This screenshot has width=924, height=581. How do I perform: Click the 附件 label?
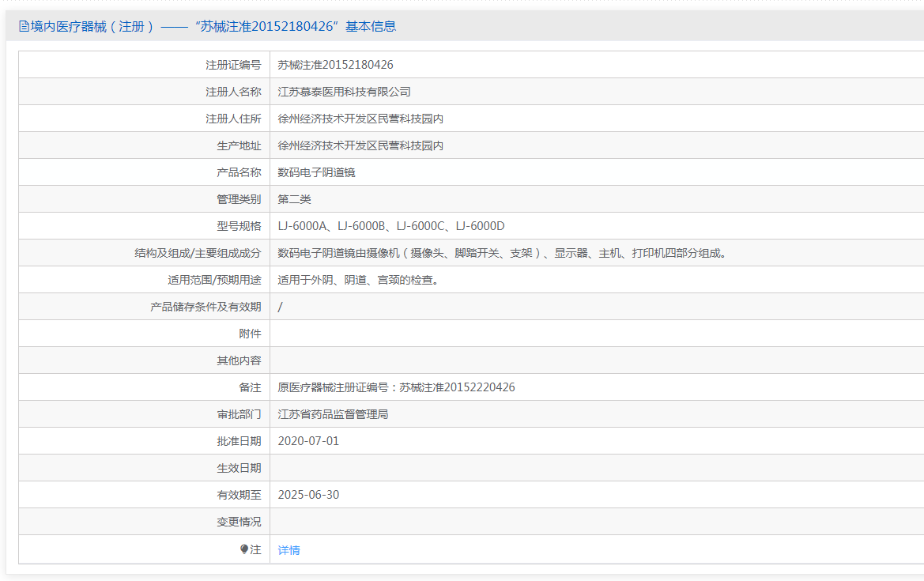coord(250,334)
